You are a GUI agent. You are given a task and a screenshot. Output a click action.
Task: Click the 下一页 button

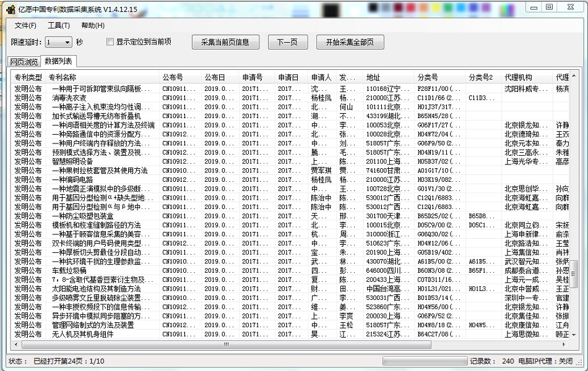288,42
